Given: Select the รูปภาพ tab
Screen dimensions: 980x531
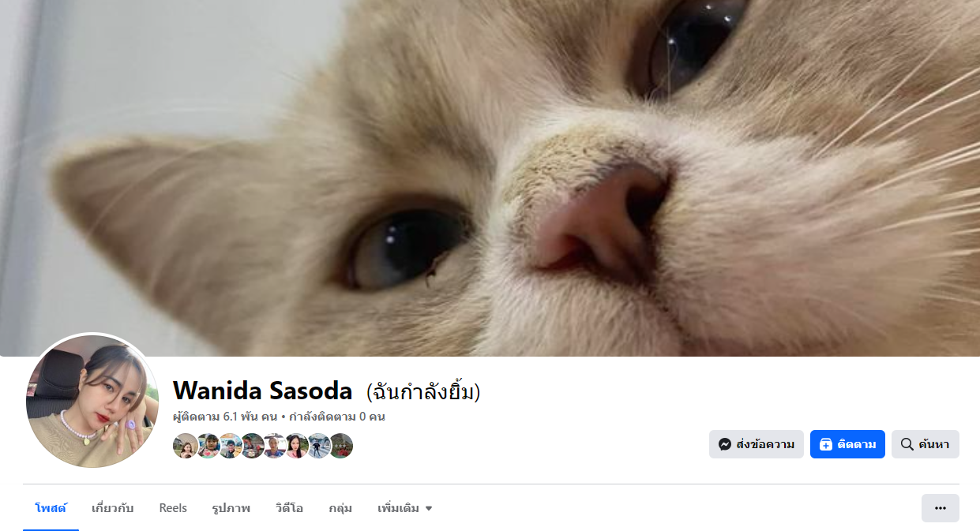Looking at the screenshot, I should coord(231,508).
